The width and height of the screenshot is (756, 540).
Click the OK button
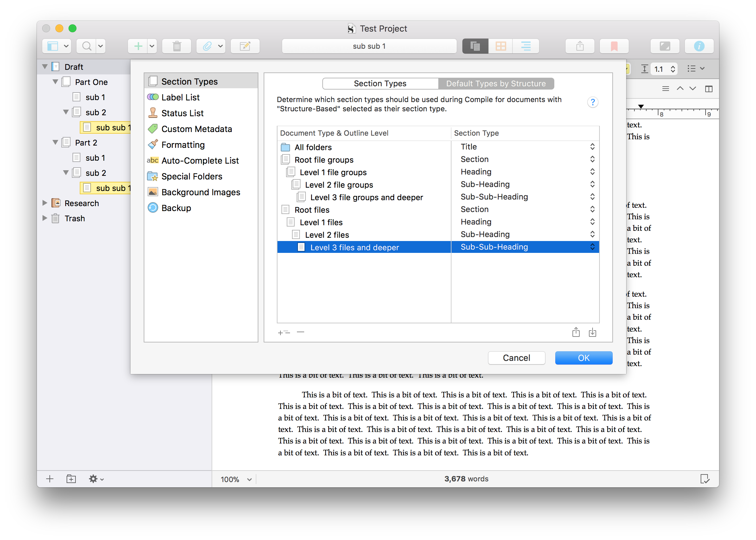(583, 358)
